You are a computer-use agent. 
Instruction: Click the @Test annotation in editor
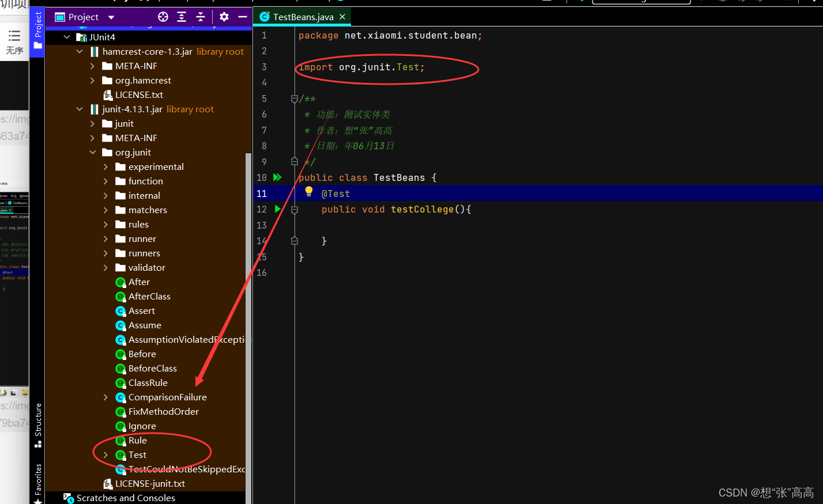pyautogui.click(x=335, y=194)
